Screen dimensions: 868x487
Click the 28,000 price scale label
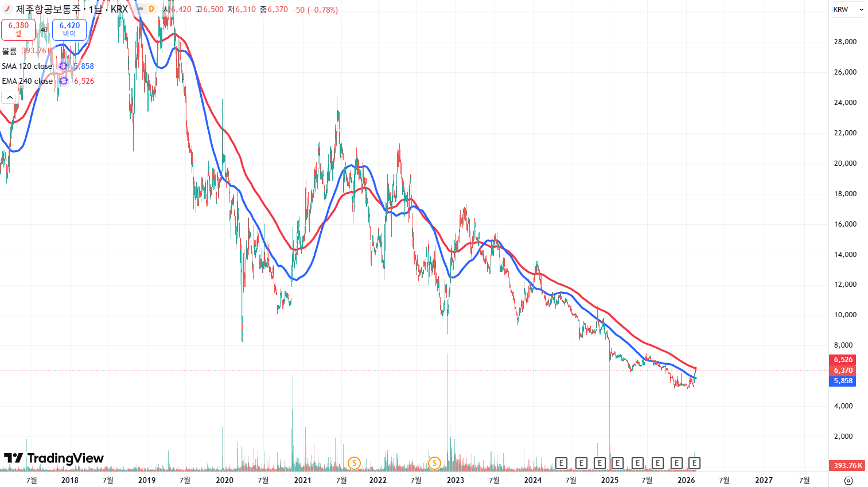click(x=845, y=42)
